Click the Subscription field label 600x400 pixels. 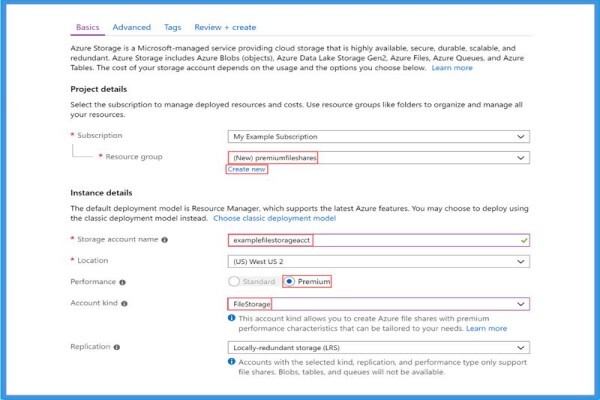(x=100, y=136)
